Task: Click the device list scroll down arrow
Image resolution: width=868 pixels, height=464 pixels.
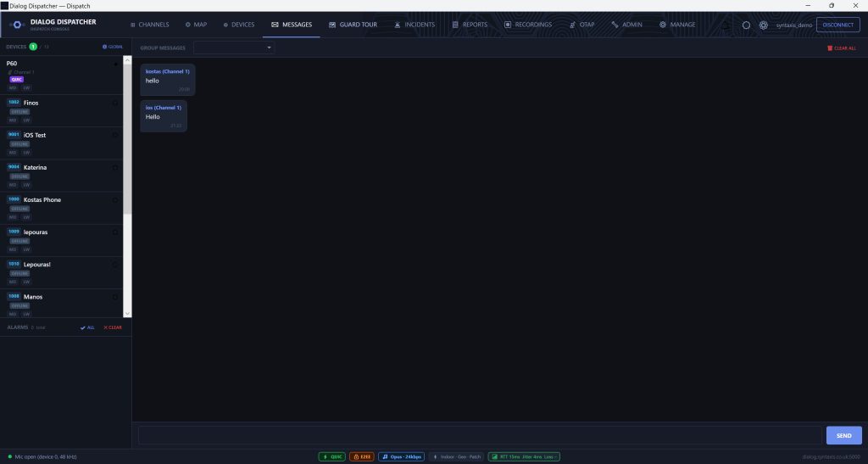Action: point(127,313)
